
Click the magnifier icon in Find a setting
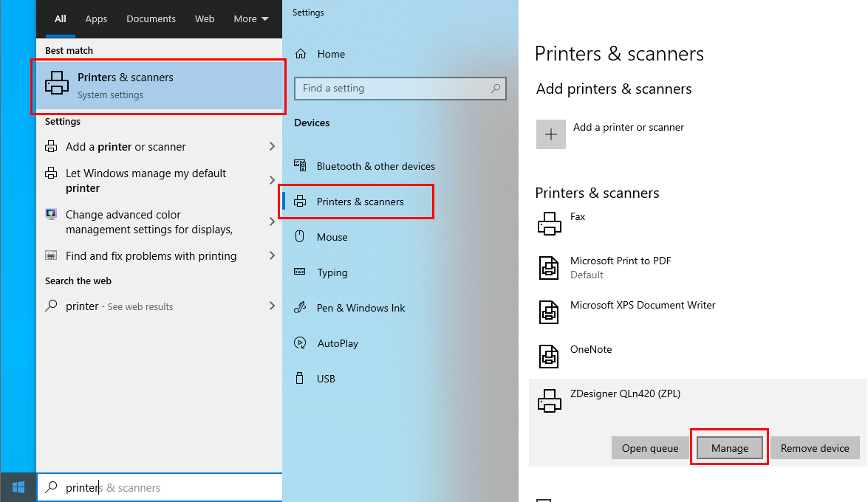coord(496,89)
